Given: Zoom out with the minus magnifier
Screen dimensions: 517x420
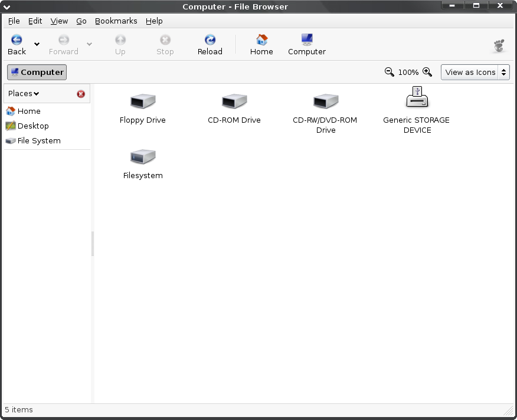Looking at the screenshot, I should click(x=390, y=72).
